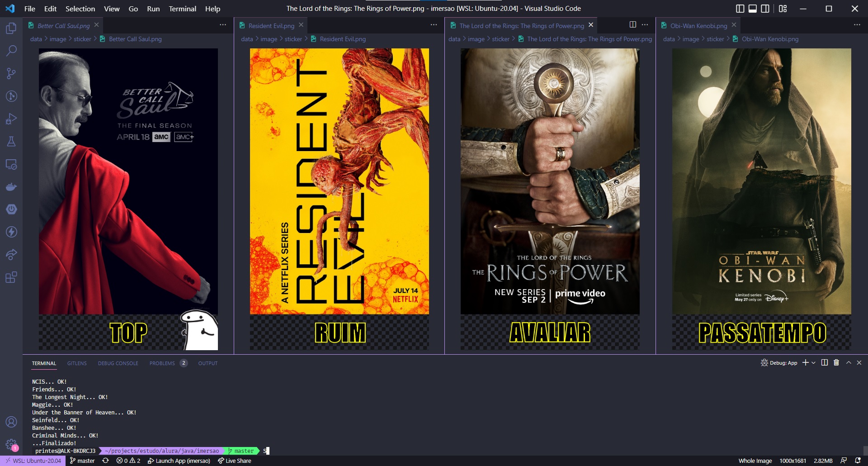Click 'image' breadcrumb in Resident Evil editor
The height and width of the screenshot is (466, 868).
[269, 39]
